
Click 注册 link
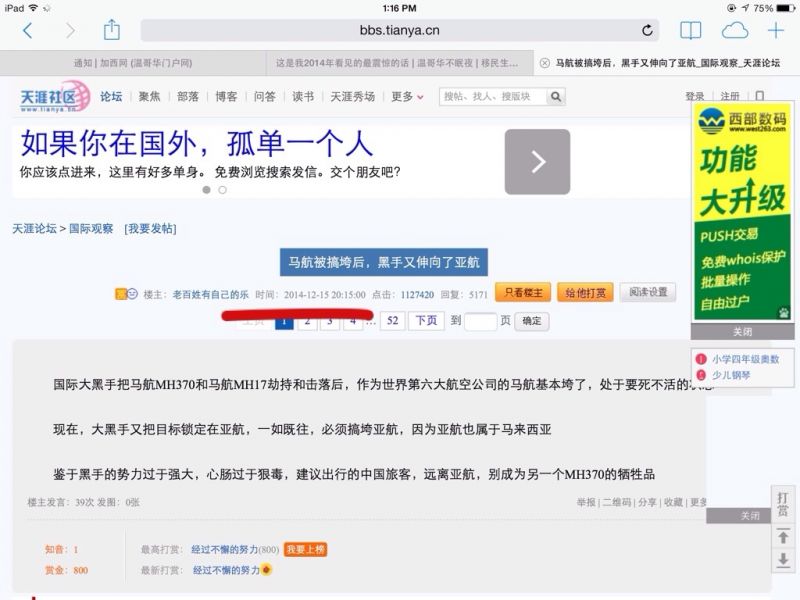[730, 96]
